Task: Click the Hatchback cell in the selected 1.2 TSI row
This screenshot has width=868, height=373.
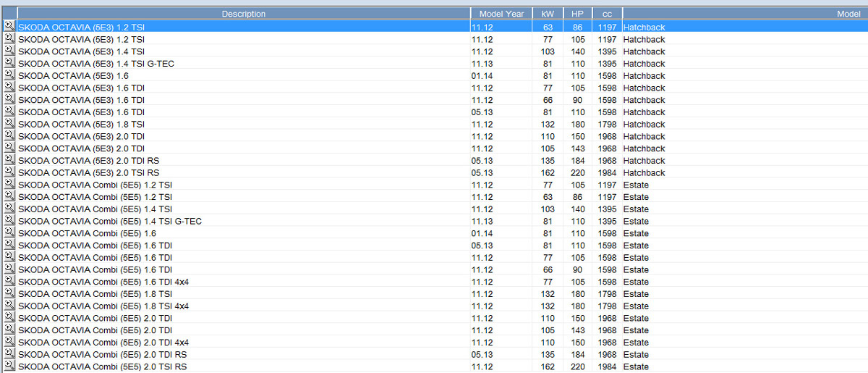Action: click(644, 28)
